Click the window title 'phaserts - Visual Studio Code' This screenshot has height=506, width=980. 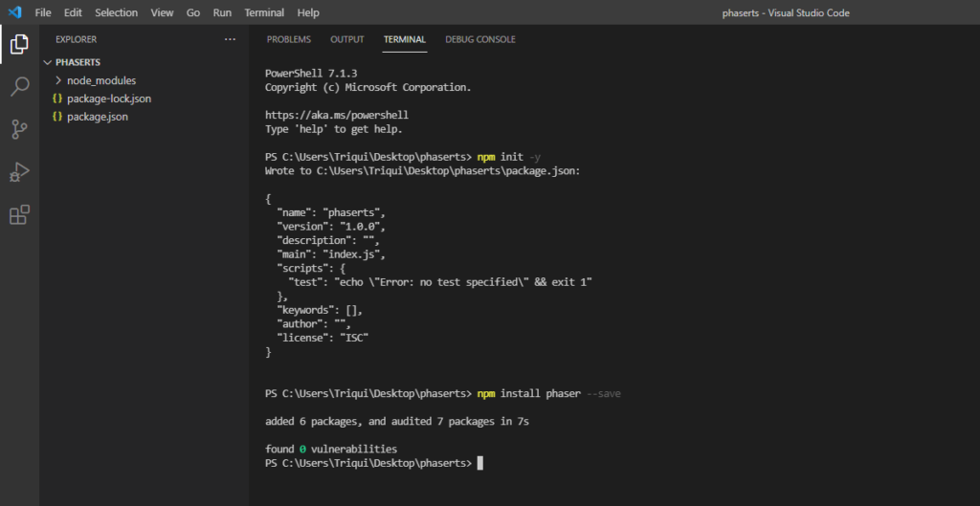click(x=786, y=12)
